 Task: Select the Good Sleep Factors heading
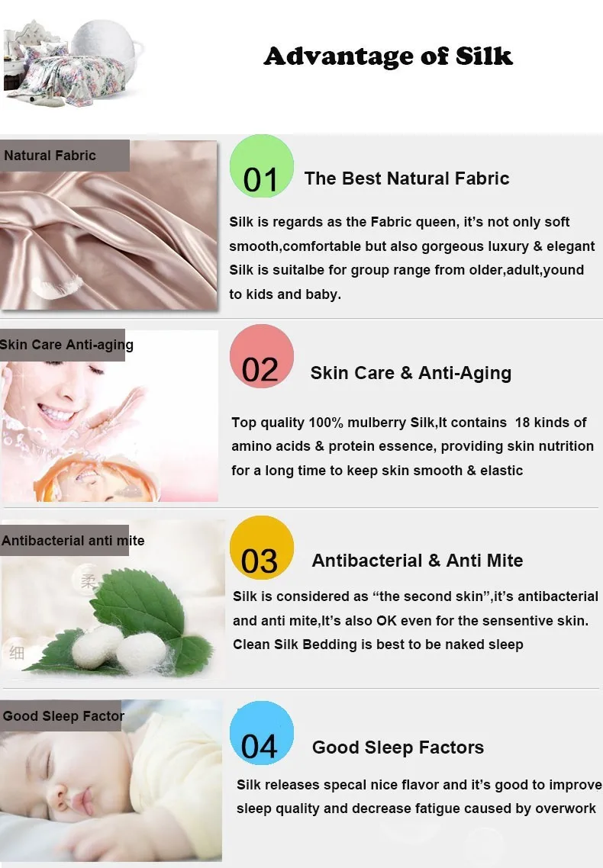[398, 747]
